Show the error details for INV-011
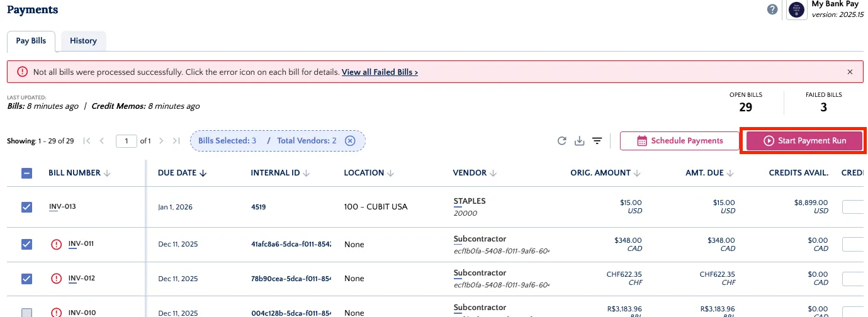This screenshot has width=868, height=317. (57, 244)
